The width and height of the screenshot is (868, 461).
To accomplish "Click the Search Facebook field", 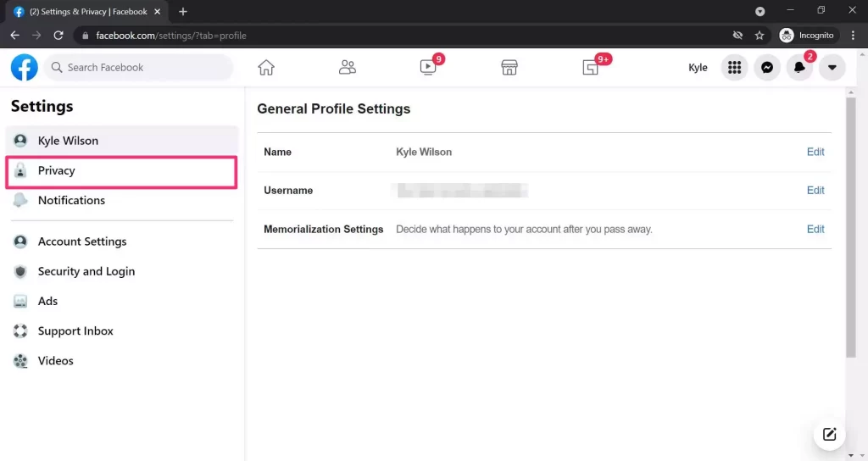I will pyautogui.click(x=140, y=68).
